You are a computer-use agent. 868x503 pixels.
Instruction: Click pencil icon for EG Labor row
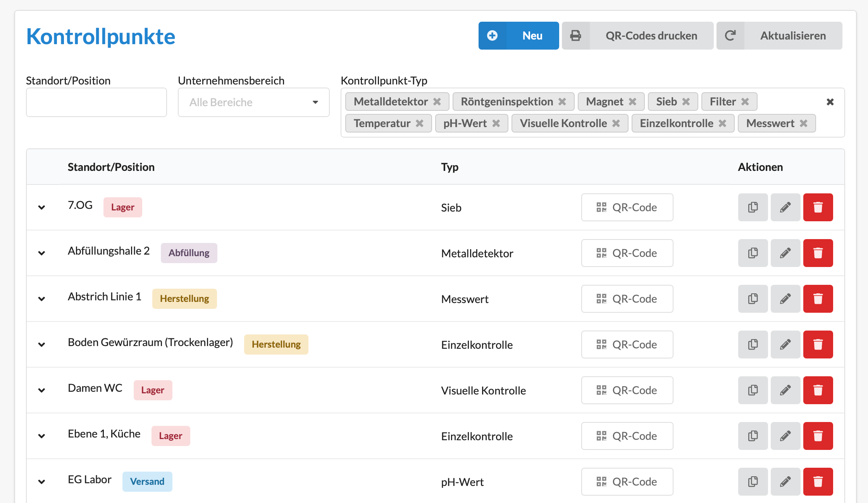(x=785, y=482)
